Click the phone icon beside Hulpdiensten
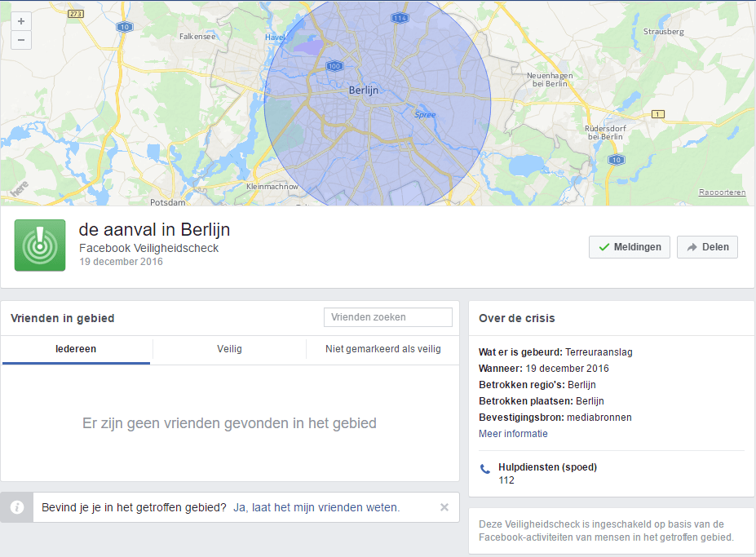 click(485, 469)
